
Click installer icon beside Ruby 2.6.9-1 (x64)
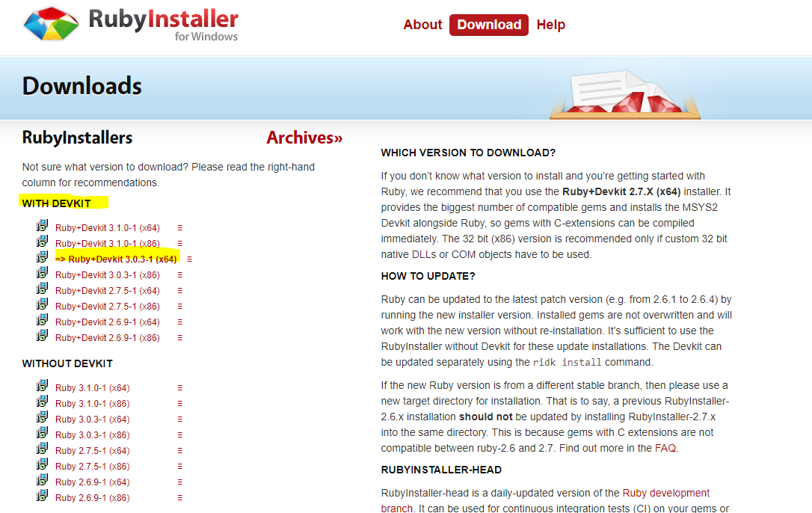[x=42, y=480]
